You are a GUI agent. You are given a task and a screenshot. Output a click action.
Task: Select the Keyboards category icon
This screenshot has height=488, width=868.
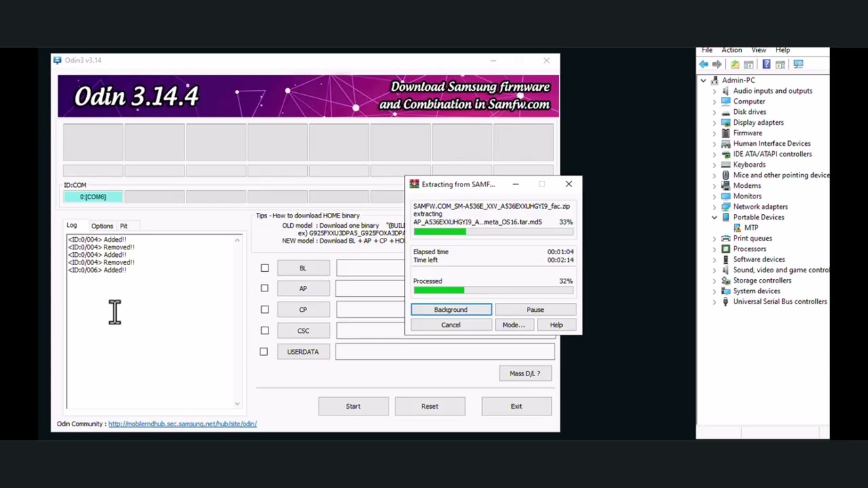tap(726, 165)
